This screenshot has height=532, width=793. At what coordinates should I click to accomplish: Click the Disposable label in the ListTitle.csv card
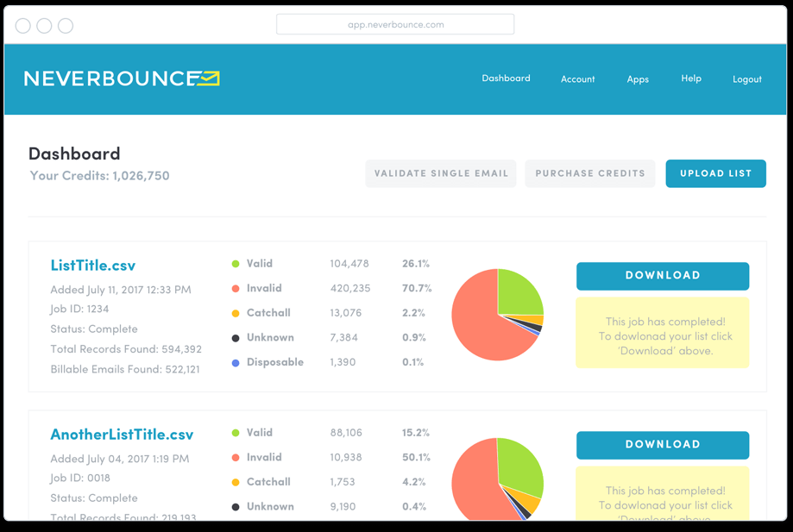tap(275, 362)
